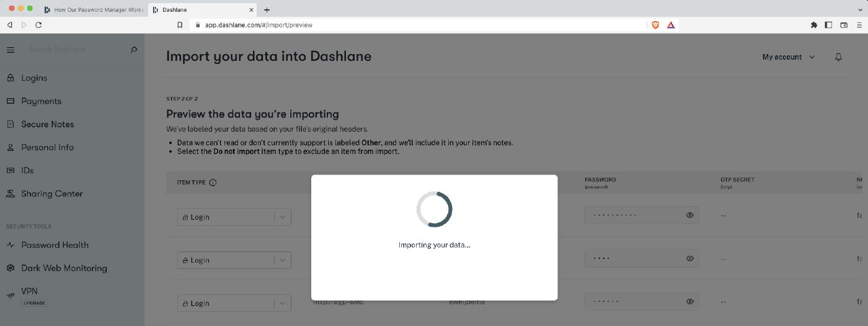Click the Payments card icon
The image size is (868, 326).
10,101
